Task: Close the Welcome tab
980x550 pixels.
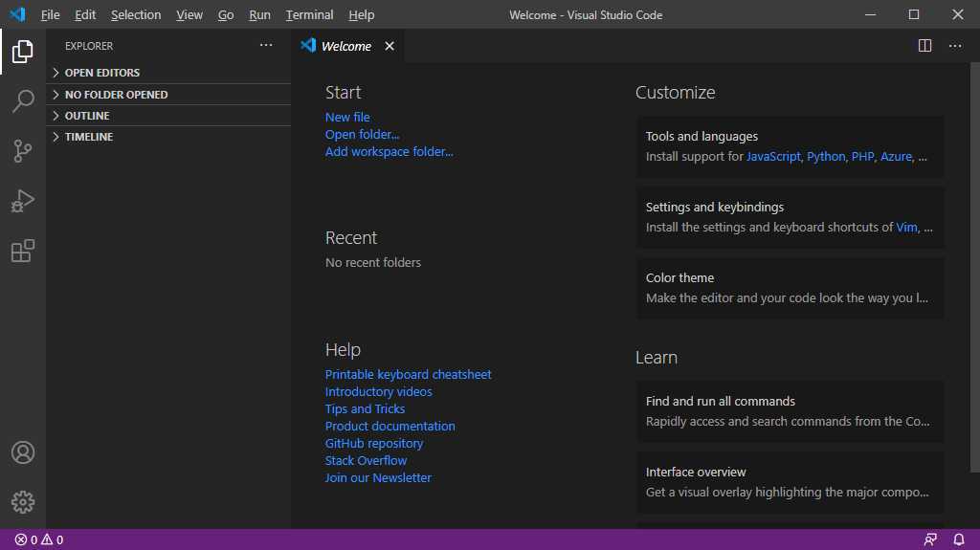Action: [x=390, y=46]
